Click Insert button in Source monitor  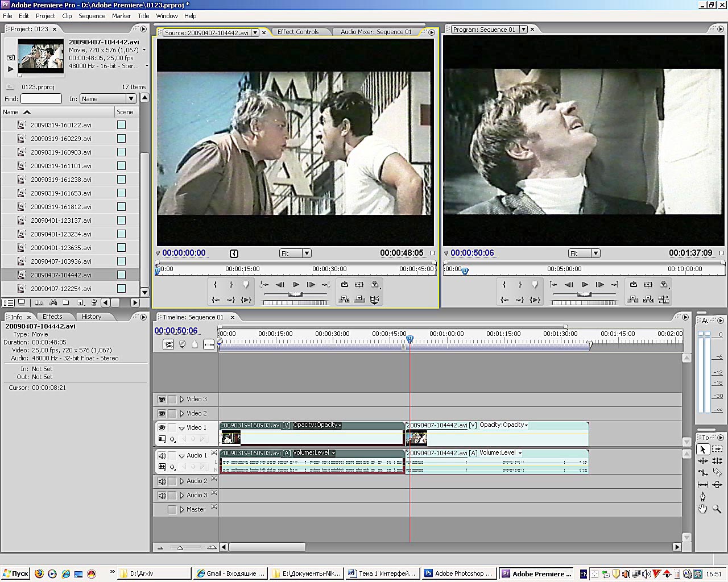coord(344,300)
